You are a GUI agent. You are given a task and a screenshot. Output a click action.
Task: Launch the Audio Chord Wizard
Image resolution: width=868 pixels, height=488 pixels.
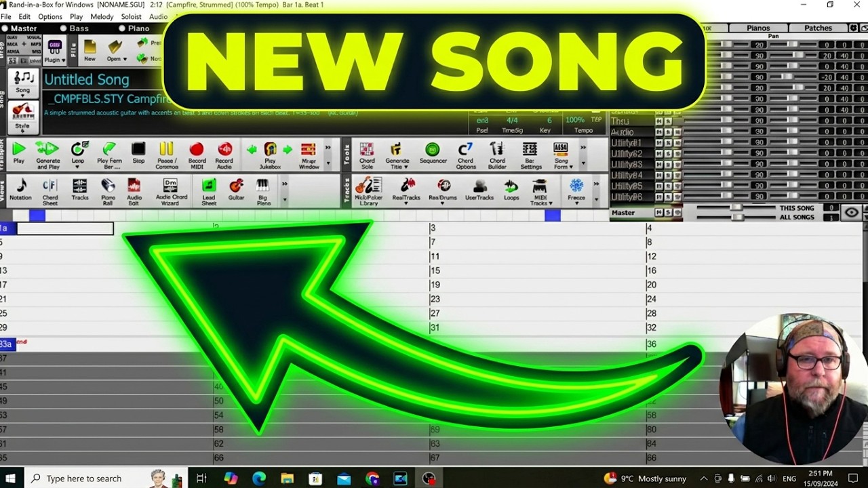tap(170, 192)
